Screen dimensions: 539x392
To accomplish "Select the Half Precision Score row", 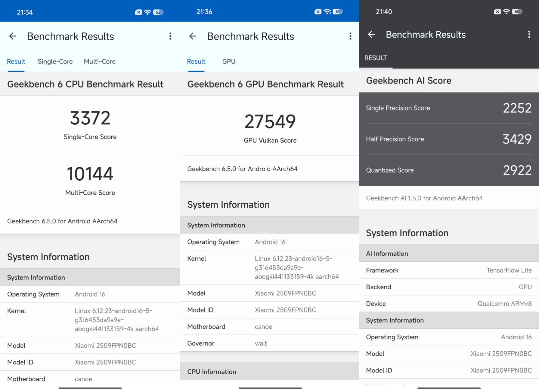I will pos(449,139).
